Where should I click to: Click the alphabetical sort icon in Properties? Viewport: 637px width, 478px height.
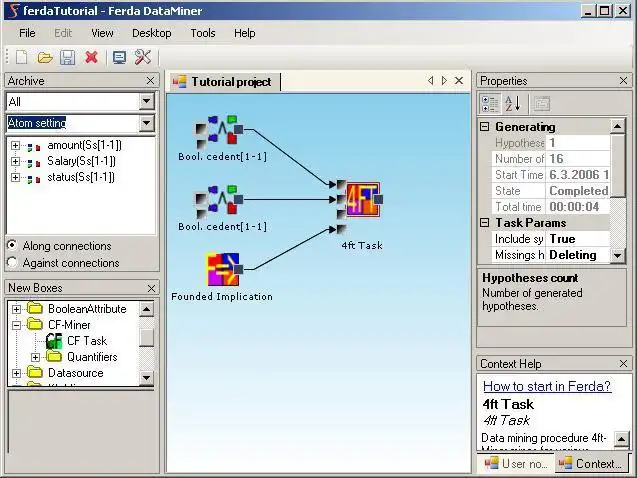pos(513,104)
